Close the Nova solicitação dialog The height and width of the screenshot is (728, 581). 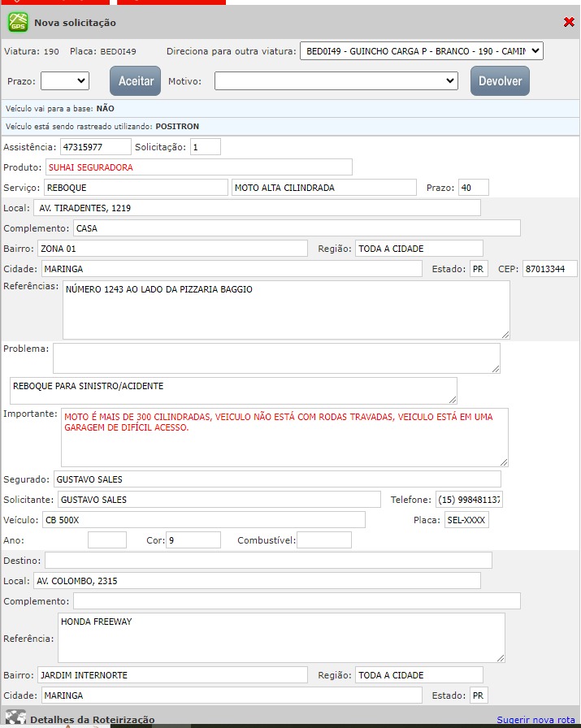(569, 22)
